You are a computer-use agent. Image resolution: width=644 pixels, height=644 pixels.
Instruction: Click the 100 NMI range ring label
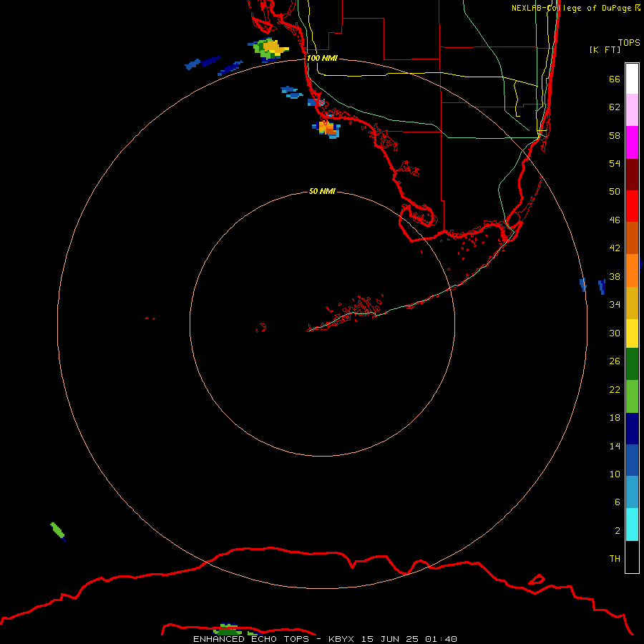coord(322,59)
